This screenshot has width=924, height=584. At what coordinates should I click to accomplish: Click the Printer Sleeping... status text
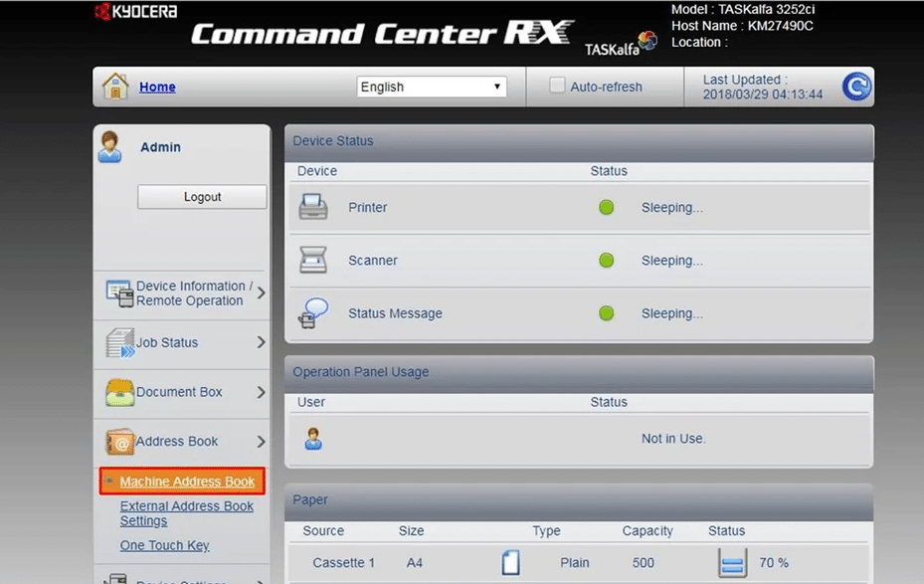pyautogui.click(x=671, y=208)
